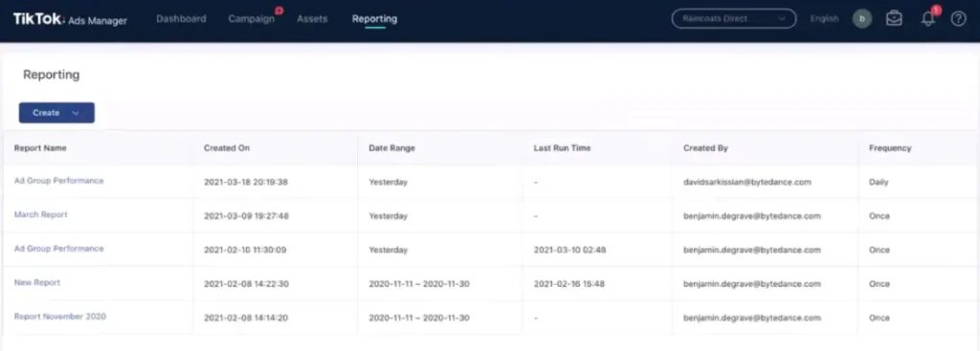Image resolution: width=980 pixels, height=351 pixels.
Task: Open the Create button dropdown
Action: 56,113
